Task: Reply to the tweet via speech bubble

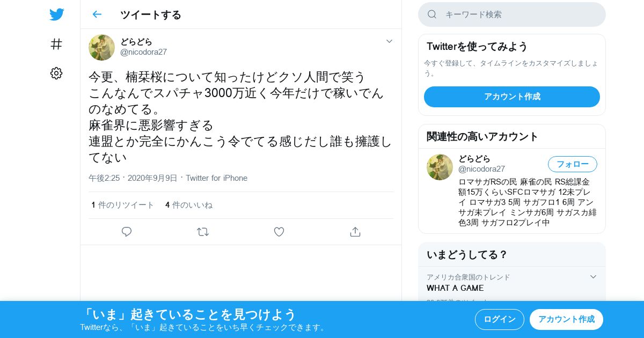Action: click(127, 232)
